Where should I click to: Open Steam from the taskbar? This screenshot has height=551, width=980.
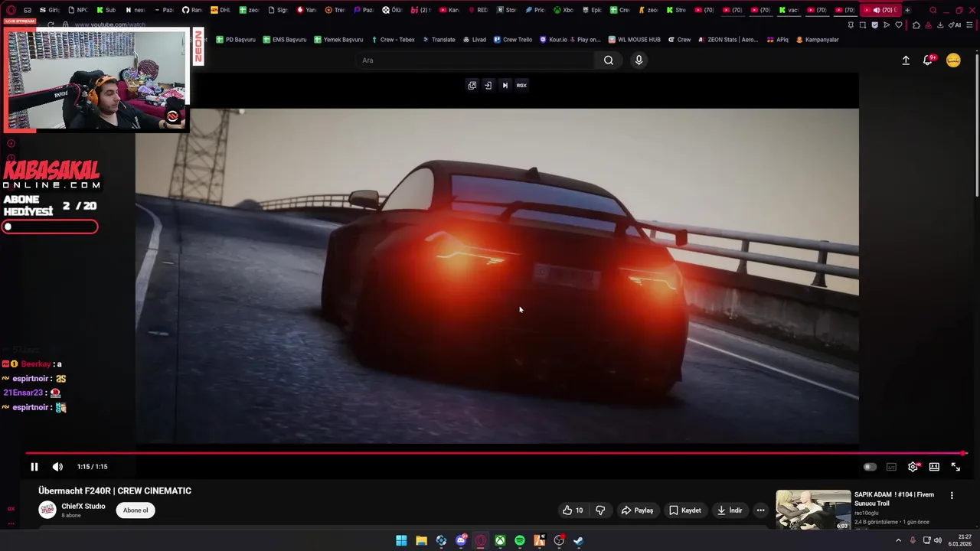click(x=579, y=540)
